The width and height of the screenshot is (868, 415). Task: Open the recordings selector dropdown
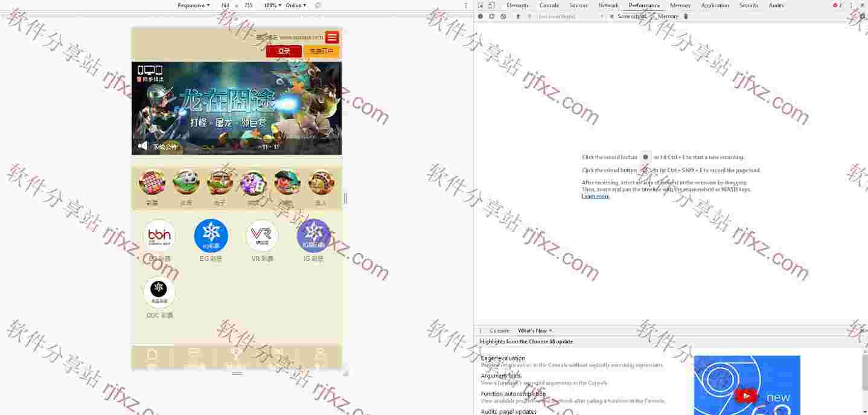[x=570, y=16]
